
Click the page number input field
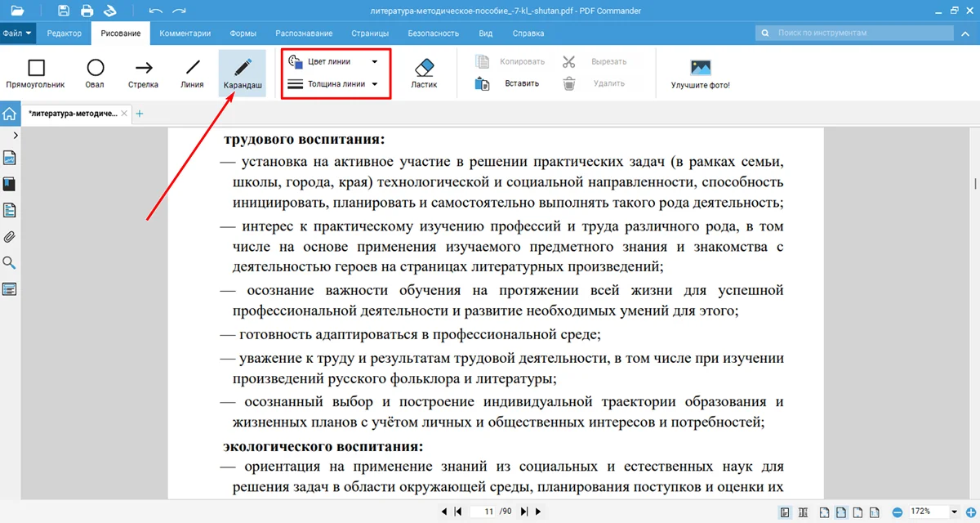pos(488,512)
